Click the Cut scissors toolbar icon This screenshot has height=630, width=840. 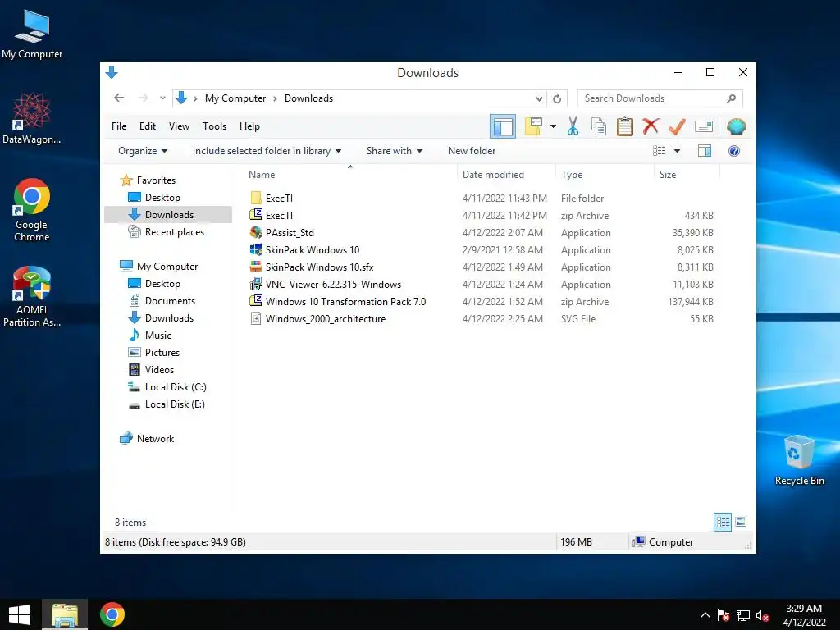coord(573,126)
